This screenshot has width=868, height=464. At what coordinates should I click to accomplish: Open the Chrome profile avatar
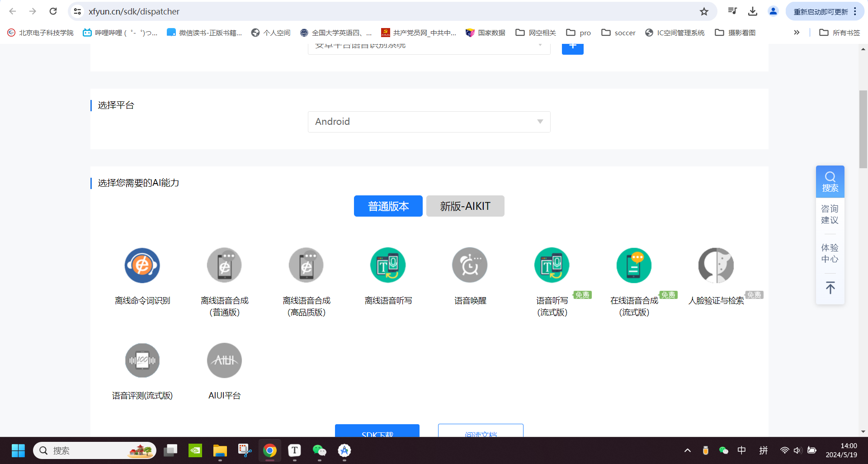pos(774,11)
